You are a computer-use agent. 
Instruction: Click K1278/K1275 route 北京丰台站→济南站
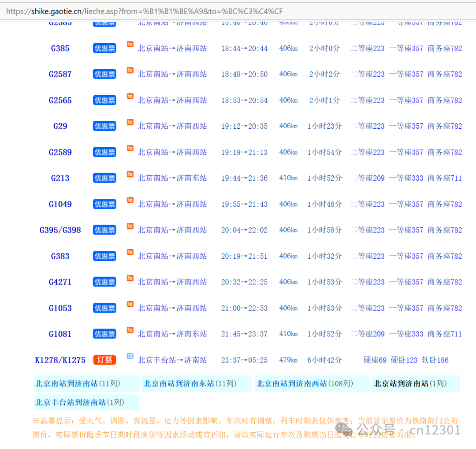(x=172, y=360)
